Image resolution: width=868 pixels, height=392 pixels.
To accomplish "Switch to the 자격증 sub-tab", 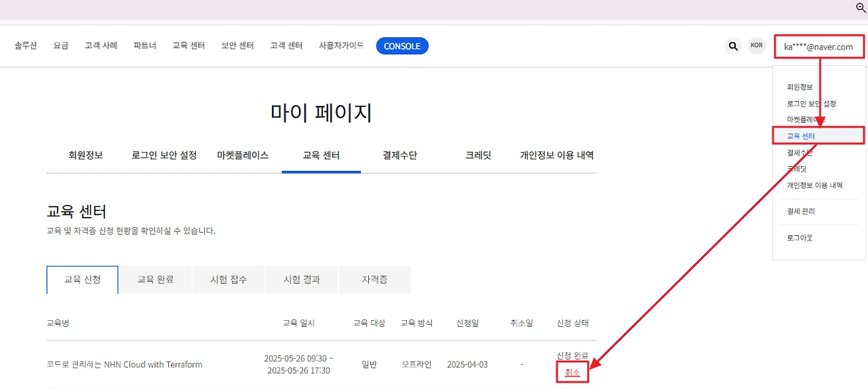I will click(x=375, y=279).
